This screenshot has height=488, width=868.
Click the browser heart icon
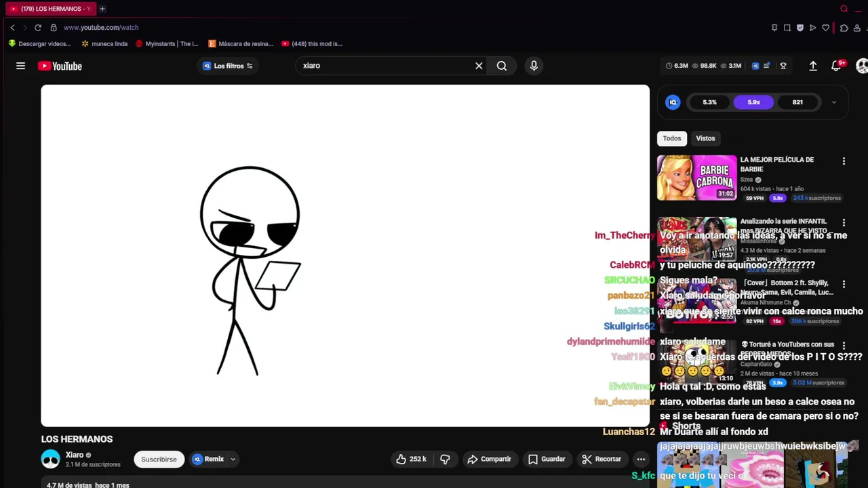coord(826,28)
